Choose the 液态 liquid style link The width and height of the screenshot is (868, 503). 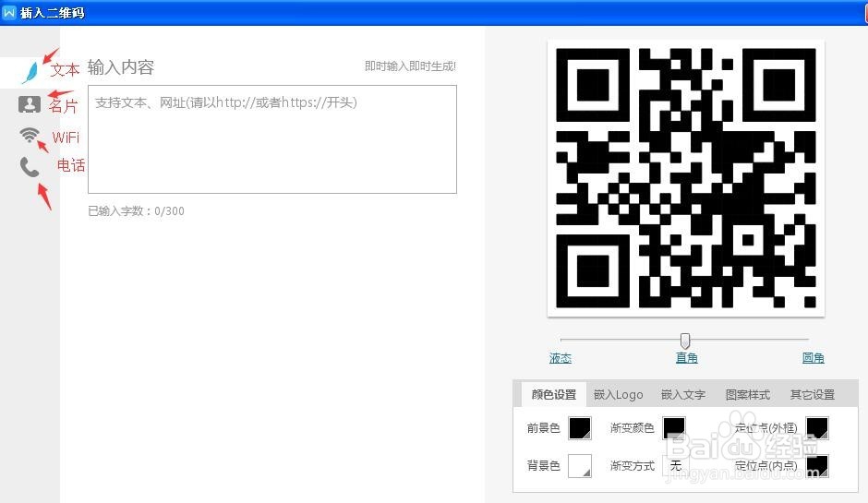(561, 358)
